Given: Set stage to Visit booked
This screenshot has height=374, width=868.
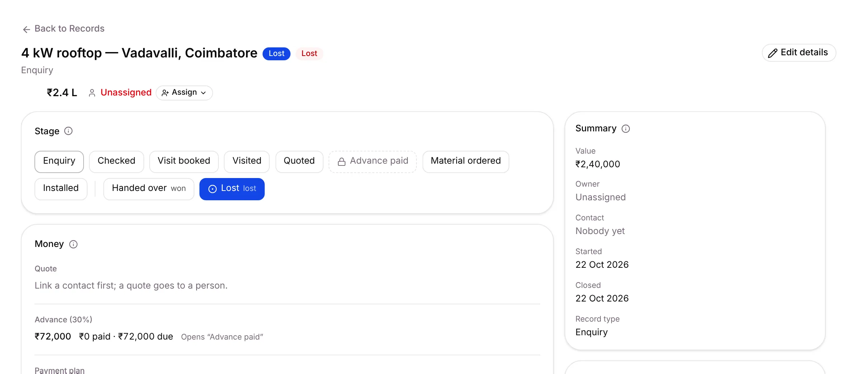Looking at the screenshot, I should (184, 162).
